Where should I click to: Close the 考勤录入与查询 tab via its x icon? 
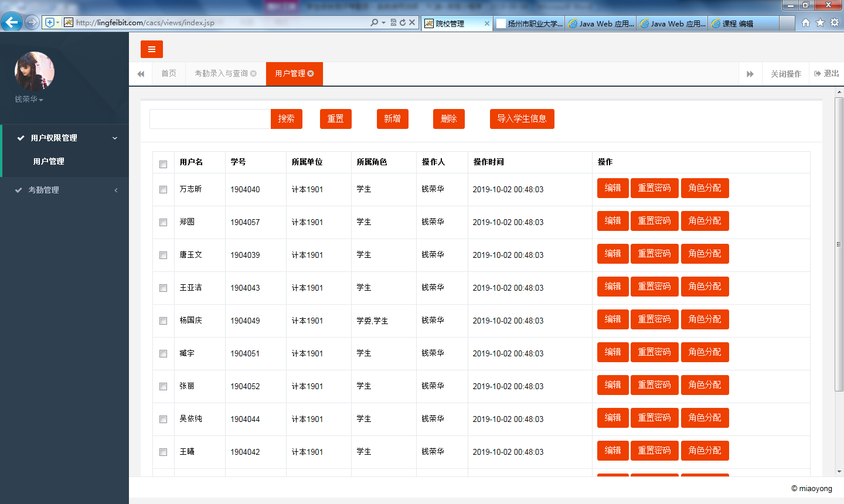point(253,73)
